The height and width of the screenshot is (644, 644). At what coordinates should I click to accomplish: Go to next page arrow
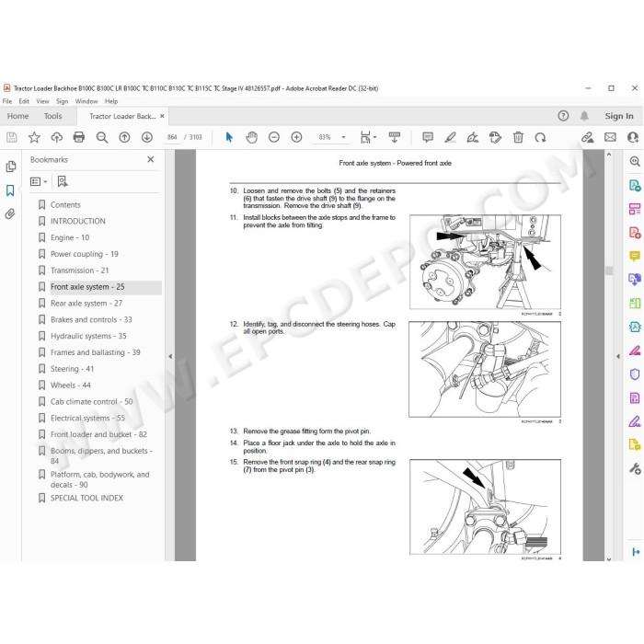tap(147, 137)
